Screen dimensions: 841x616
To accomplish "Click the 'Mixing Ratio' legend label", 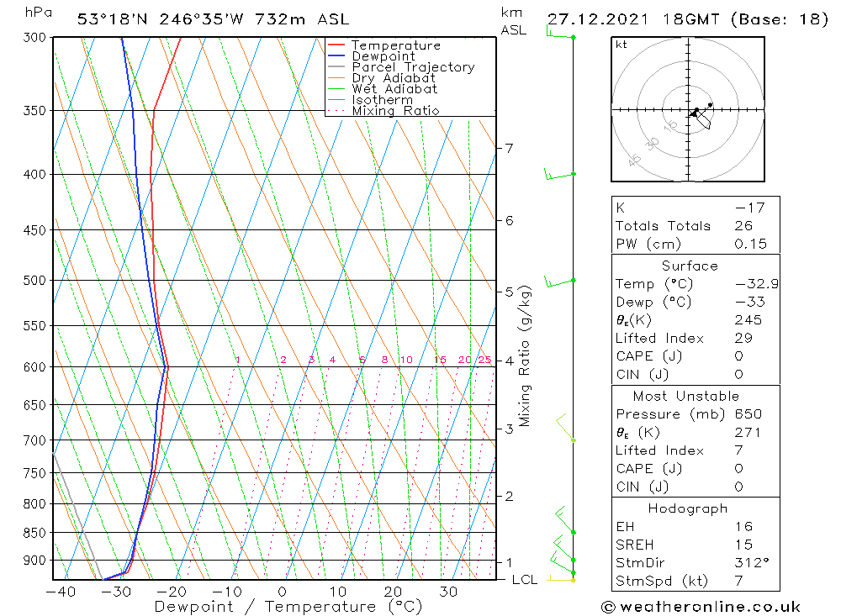I will [396, 111].
